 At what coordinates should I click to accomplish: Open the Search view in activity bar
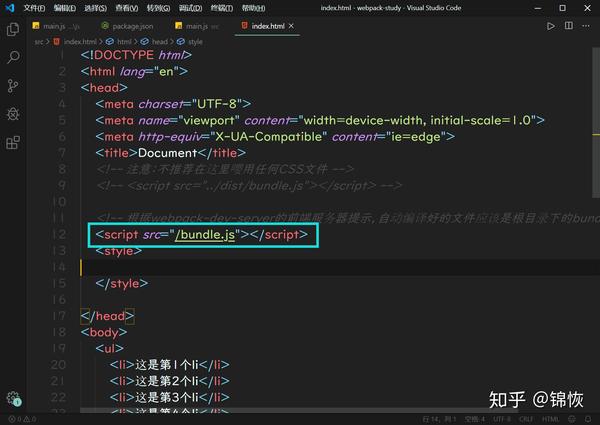pyautogui.click(x=13, y=57)
